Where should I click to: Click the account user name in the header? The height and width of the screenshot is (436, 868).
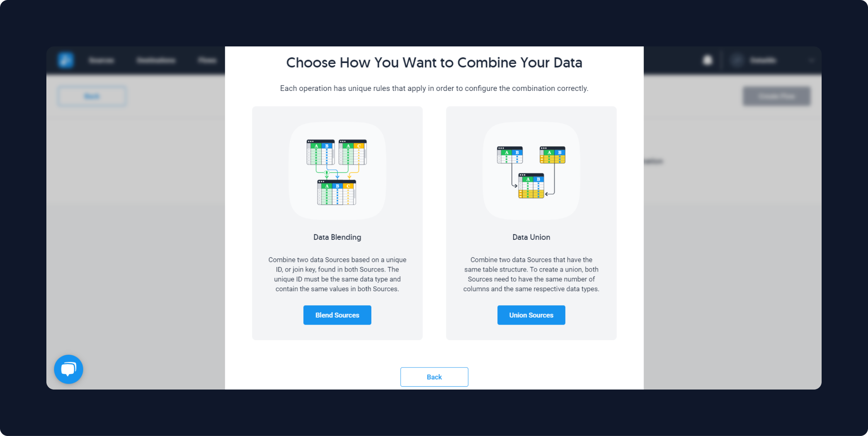(x=763, y=60)
